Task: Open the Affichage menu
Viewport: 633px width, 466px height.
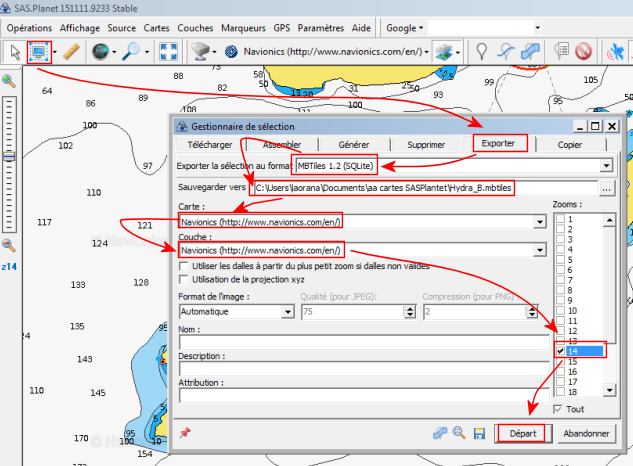Action: coord(80,28)
